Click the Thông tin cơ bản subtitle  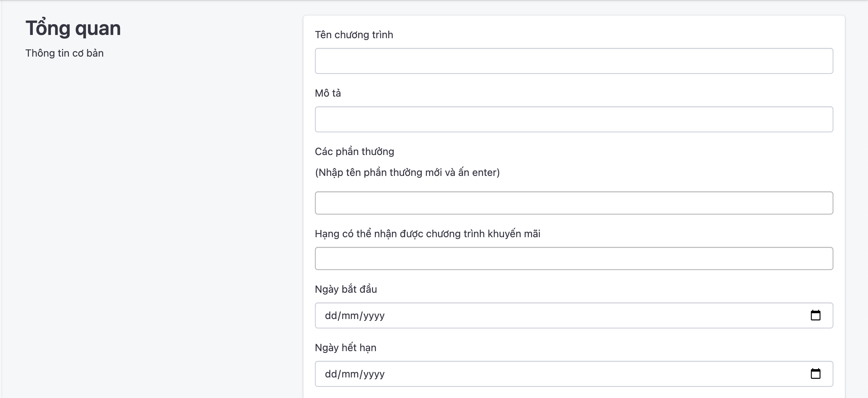(x=65, y=53)
